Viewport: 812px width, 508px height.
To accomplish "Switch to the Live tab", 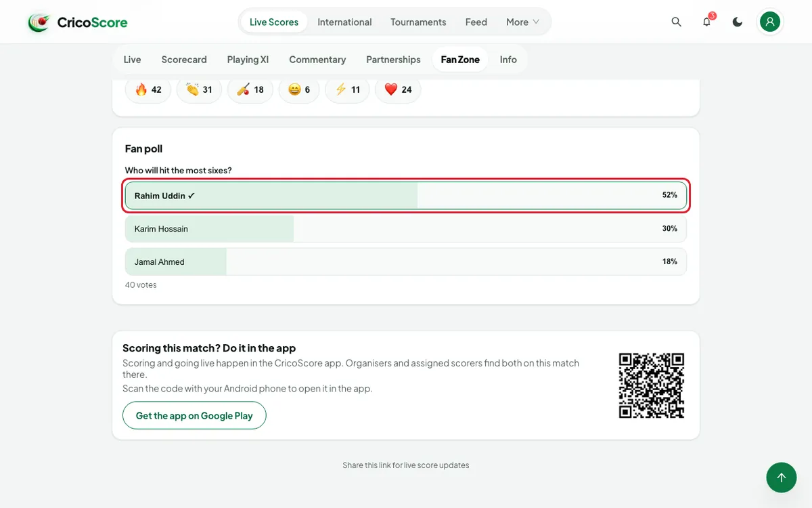I will 133,60.
